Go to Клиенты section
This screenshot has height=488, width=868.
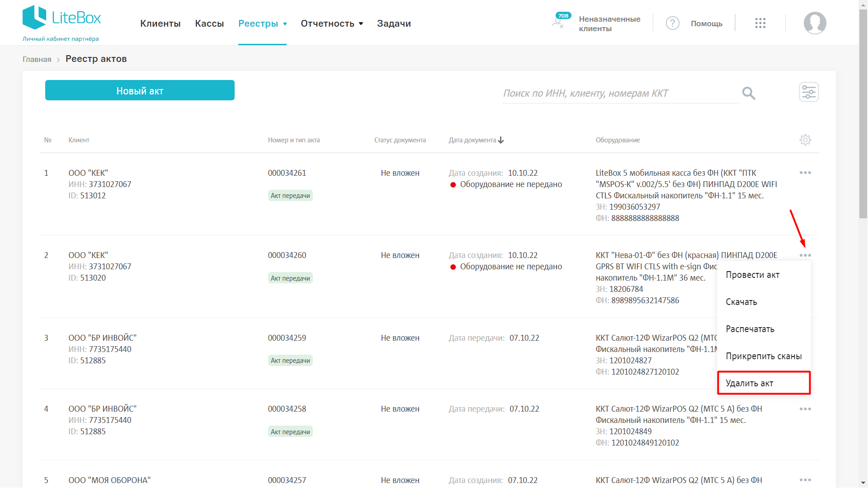[160, 23]
